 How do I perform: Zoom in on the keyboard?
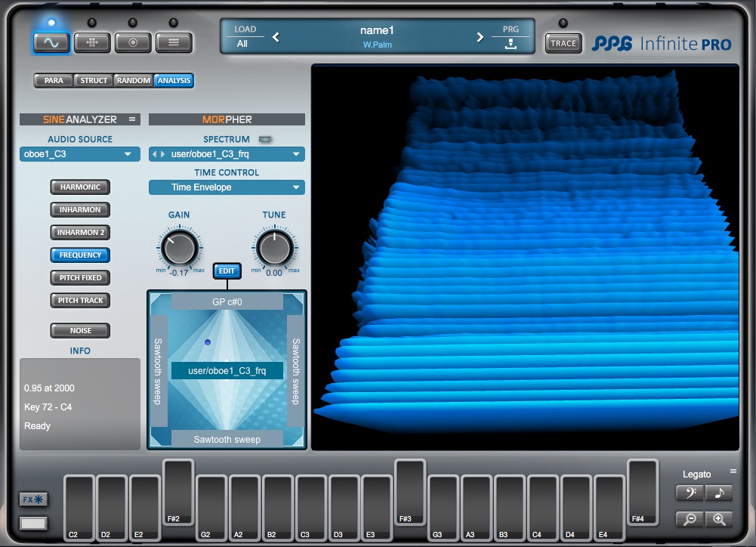click(x=719, y=519)
